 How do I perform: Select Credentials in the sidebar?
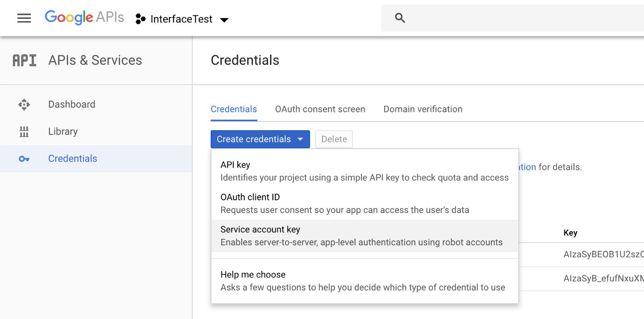click(96, 159)
